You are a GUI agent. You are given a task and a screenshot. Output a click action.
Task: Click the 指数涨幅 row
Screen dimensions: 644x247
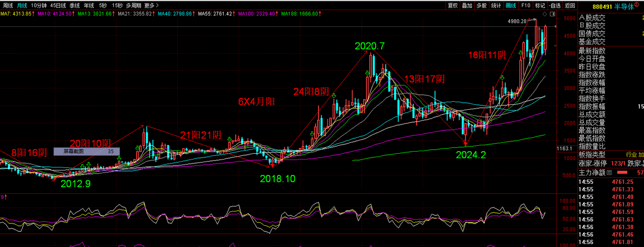point(611,82)
